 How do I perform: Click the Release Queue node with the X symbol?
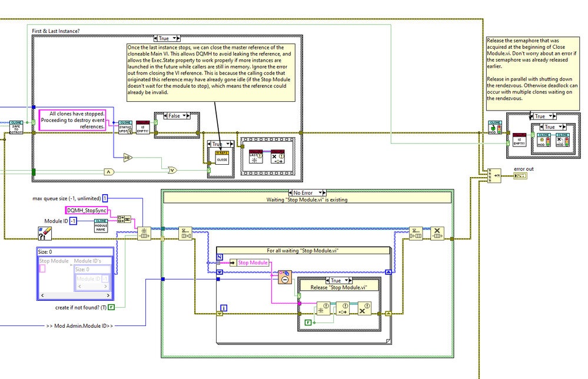[437, 233]
